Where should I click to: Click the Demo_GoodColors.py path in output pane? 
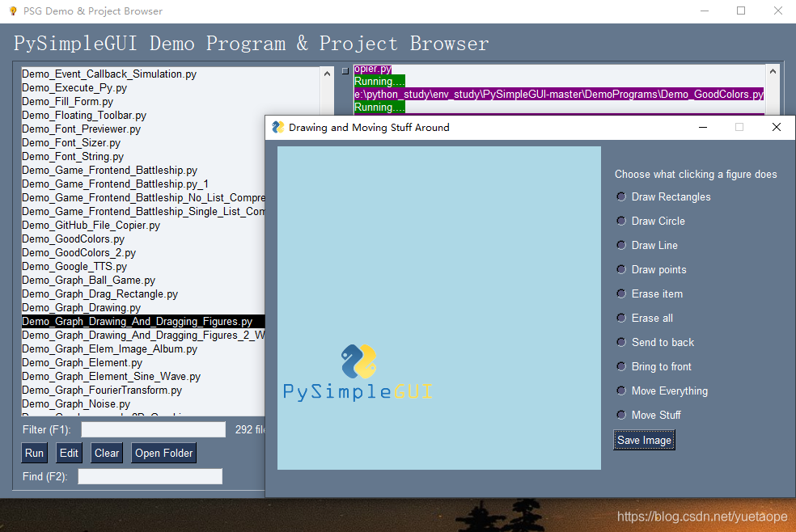559,94
